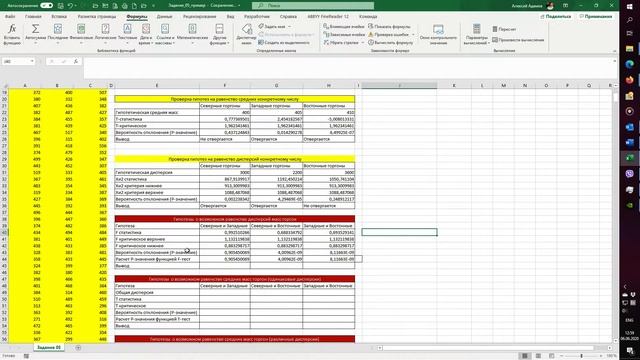Open the Financial (Финансовые) functions library
Screen dimensions: 640x360
[81, 34]
